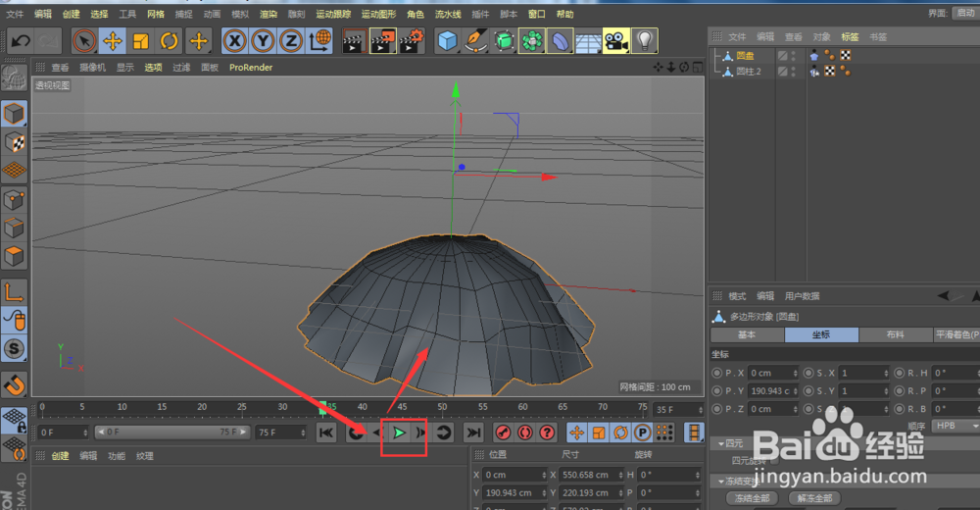The image size is (980, 510).
Task: Open Edit Render Settings gear clapperboard
Action: pos(412,41)
